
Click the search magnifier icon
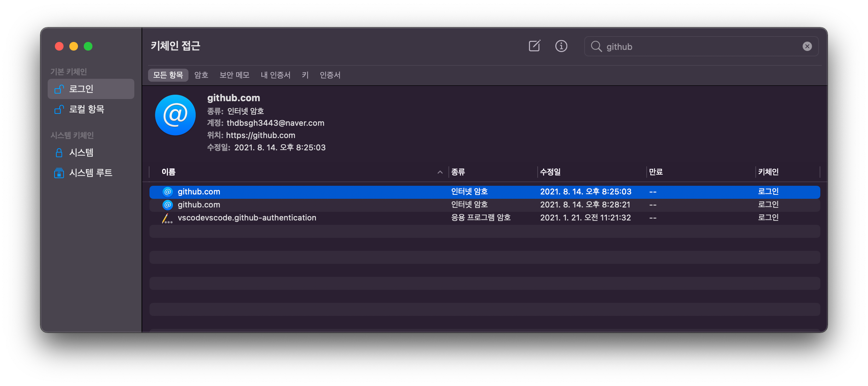596,46
